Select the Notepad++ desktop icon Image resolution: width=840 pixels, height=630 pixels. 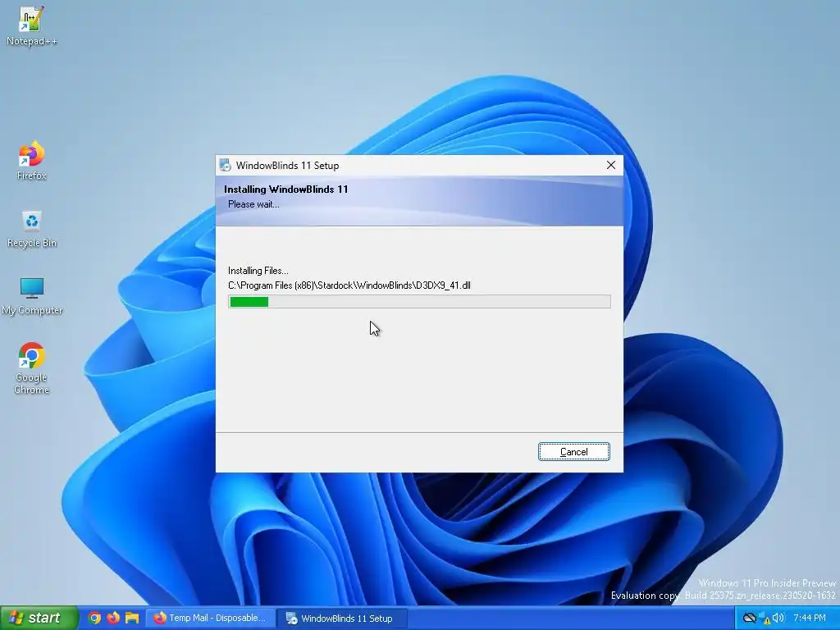pos(31,25)
